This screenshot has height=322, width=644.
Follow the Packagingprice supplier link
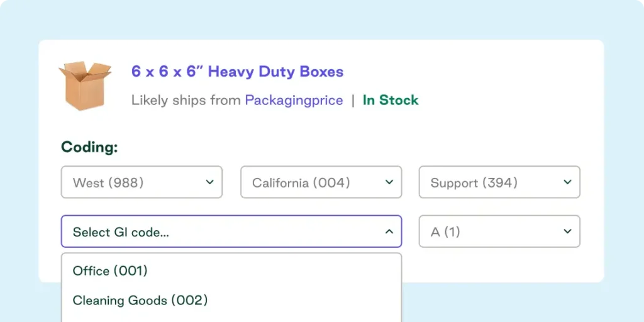(x=294, y=100)
